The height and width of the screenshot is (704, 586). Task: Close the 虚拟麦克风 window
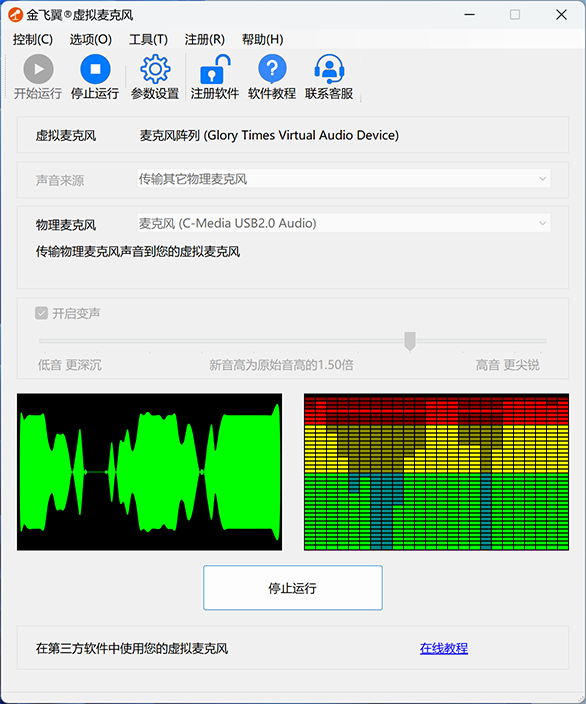pyautogui.click(x=561, y=15)
